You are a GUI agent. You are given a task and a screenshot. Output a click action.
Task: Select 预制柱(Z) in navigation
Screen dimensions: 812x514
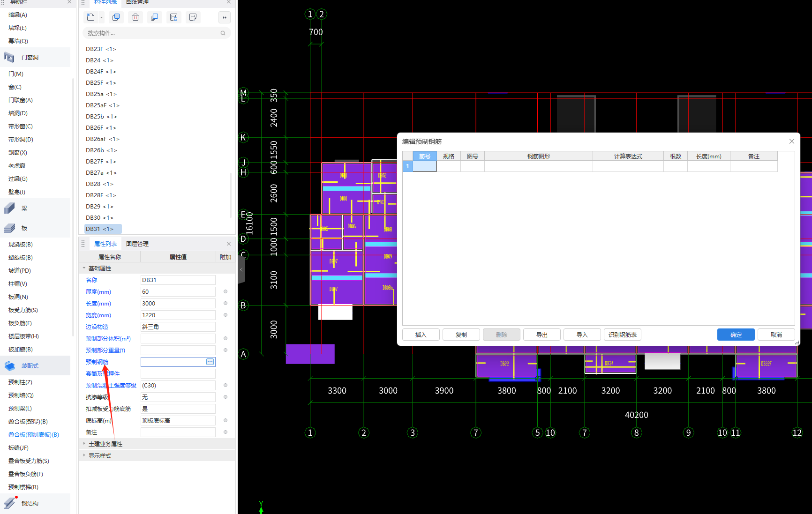(20, 382)
